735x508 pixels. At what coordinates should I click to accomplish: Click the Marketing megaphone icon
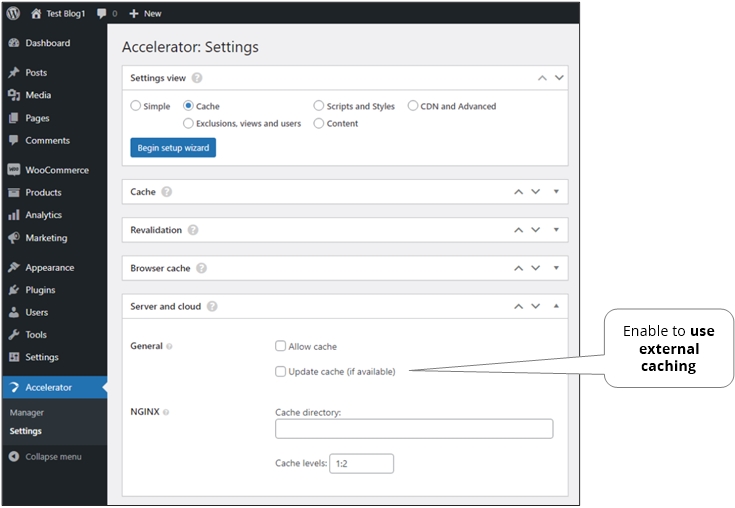[14, 238]
